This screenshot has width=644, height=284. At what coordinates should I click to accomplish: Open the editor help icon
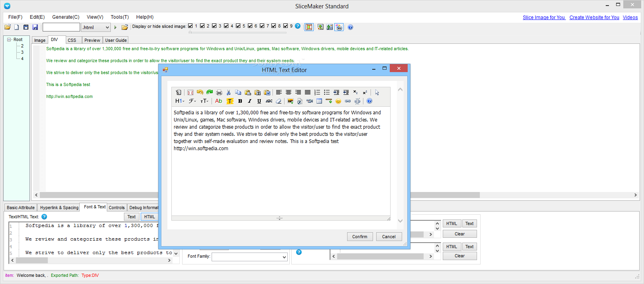[x=369, y=101]
